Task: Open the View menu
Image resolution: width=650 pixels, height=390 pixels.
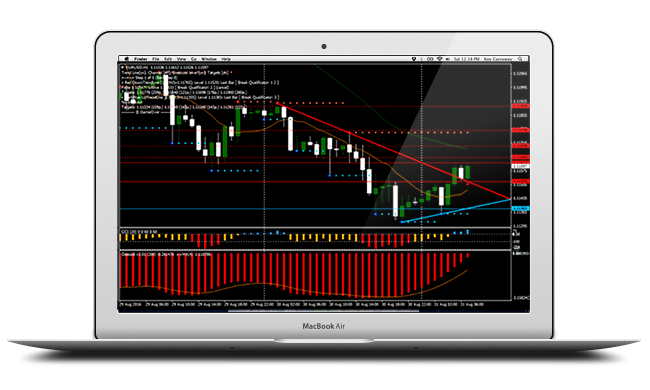Action: point(182,59)
